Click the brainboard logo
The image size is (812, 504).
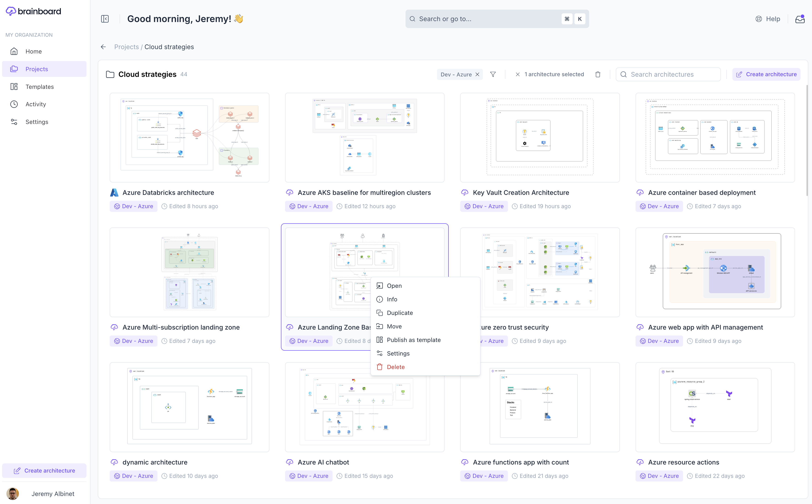coord(34,11)
